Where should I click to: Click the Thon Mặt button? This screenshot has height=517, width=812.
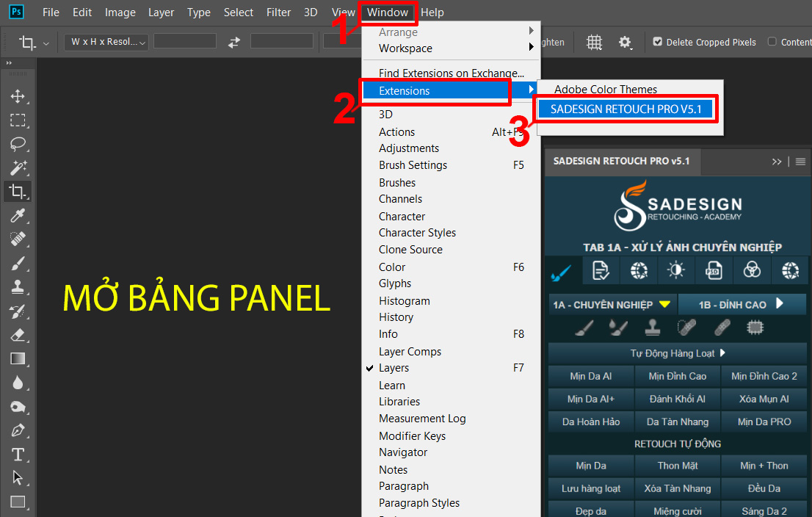coord(678,466)
